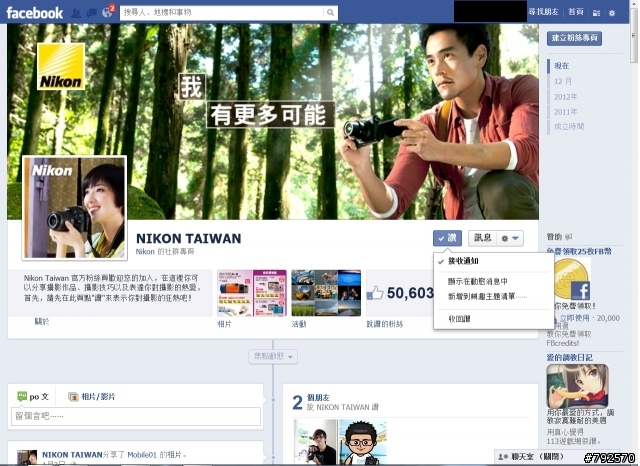Click the privacy shortcuts icon beside the gear
Screen dimensions: 640x466
(596, 13)
